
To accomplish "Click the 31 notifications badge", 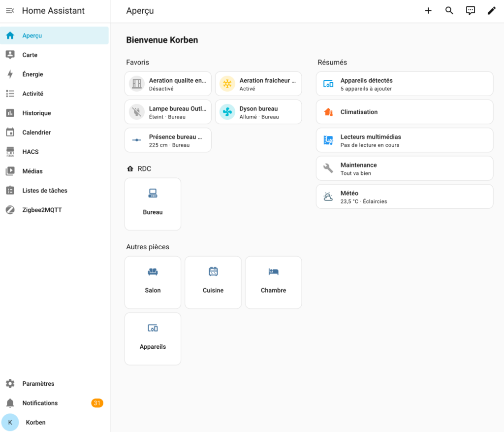I will point(97,403).
